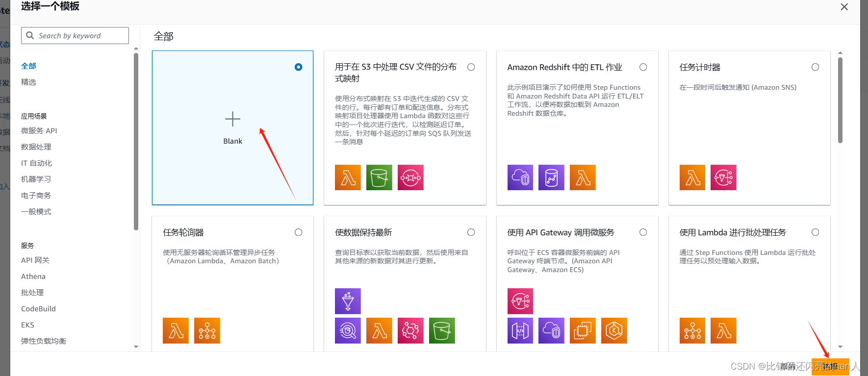Click the orange Batch icon in Lambda 批处理 card
Viewport: 868px width, 376px height.
(692, 330)
